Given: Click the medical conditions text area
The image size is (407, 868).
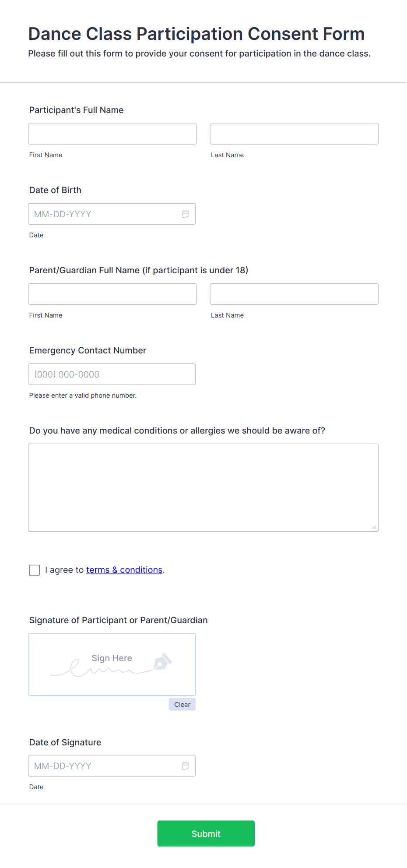Looking at the screenshot, I should [203, 486].
